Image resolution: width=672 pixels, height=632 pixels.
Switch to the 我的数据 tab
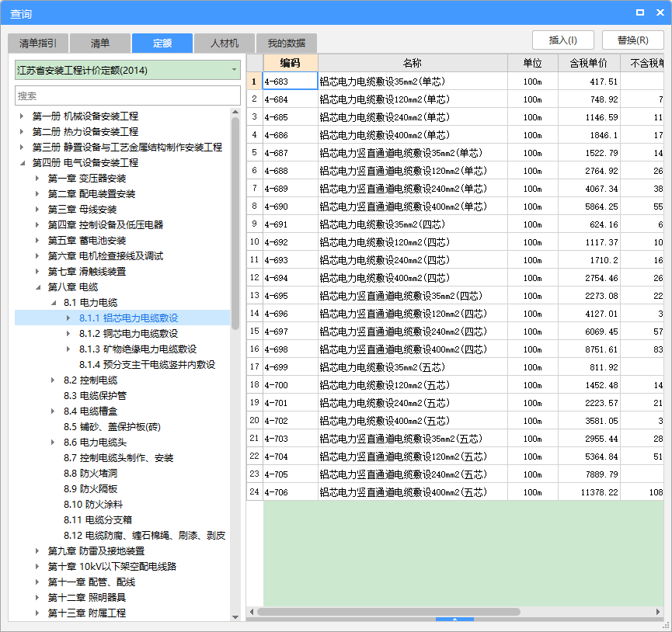287,43
